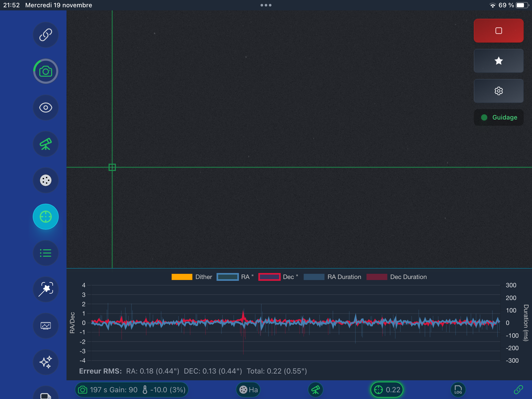The width and height of the screenshot is (532, 399).
Task: Toggle the RA " graph series
Action: click(235, 277)
